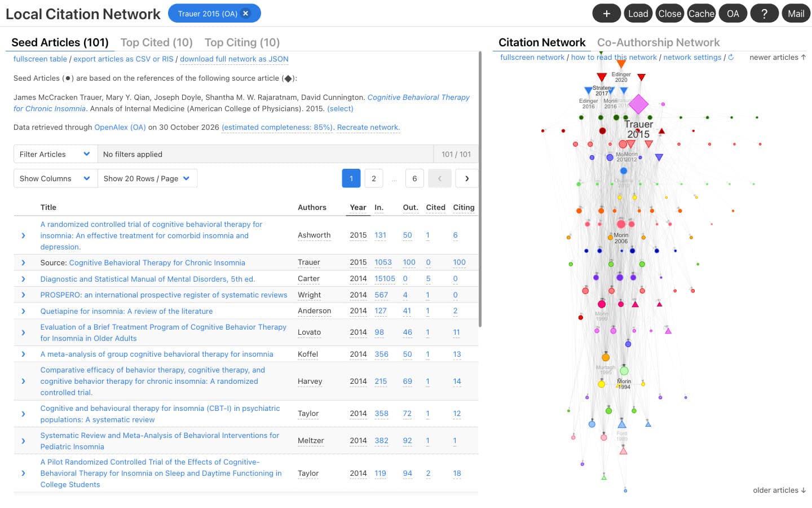Open fullscreen network link
Screen dimensions: 812x508
point(532,58)
